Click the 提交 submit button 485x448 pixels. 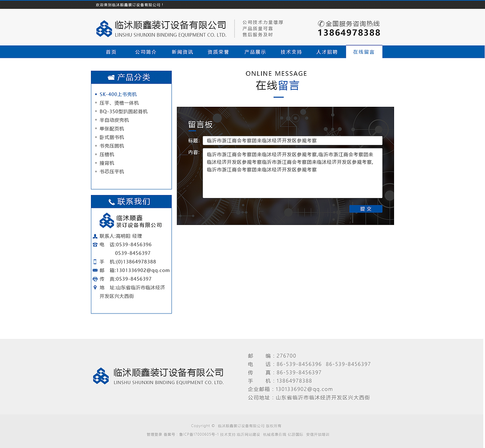(x=366, y=209)
